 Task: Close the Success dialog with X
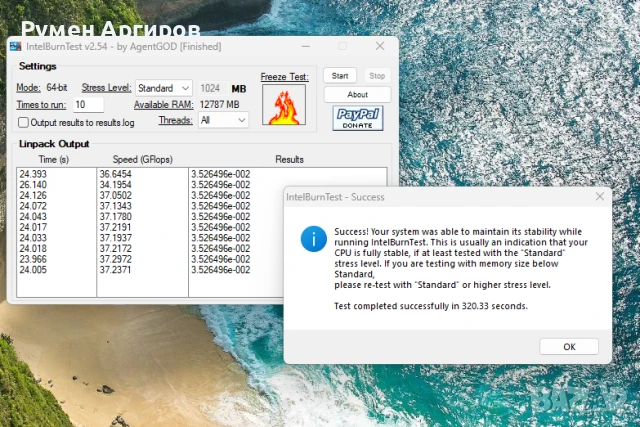(598, 197)
